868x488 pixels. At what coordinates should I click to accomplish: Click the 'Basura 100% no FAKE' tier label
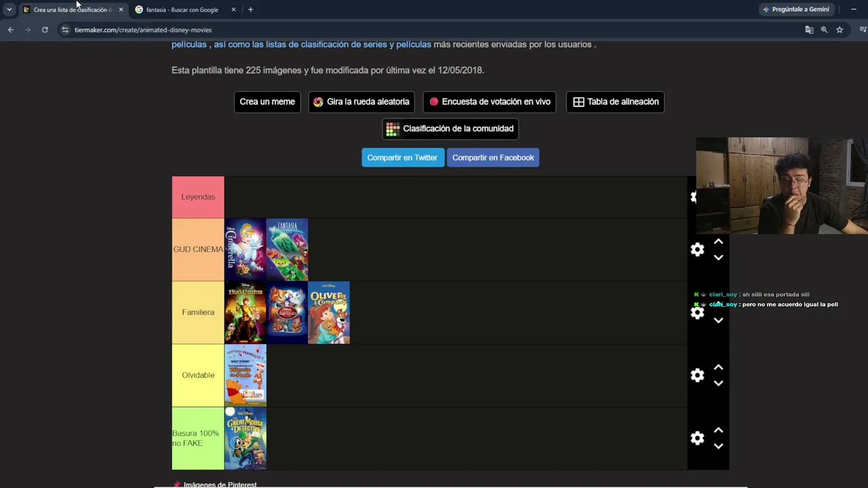(x=198, y=439)
